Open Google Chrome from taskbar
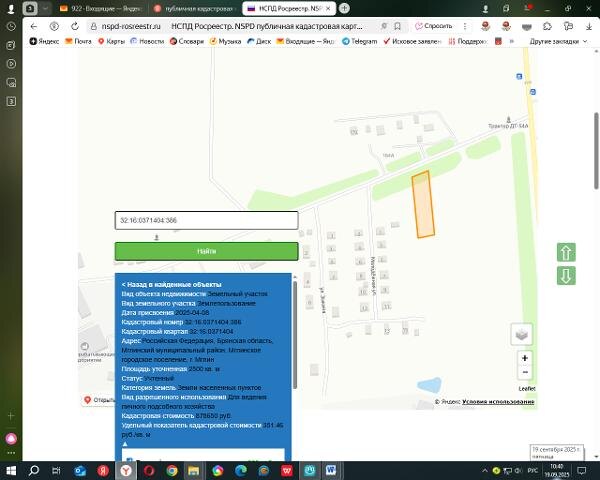Image resolution: width=600 pixels, height=480 pixels. coord(172,470)
